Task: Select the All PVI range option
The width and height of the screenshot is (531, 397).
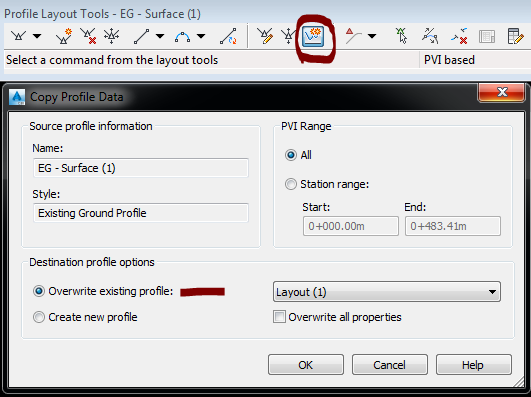Action: click(291, 155)
